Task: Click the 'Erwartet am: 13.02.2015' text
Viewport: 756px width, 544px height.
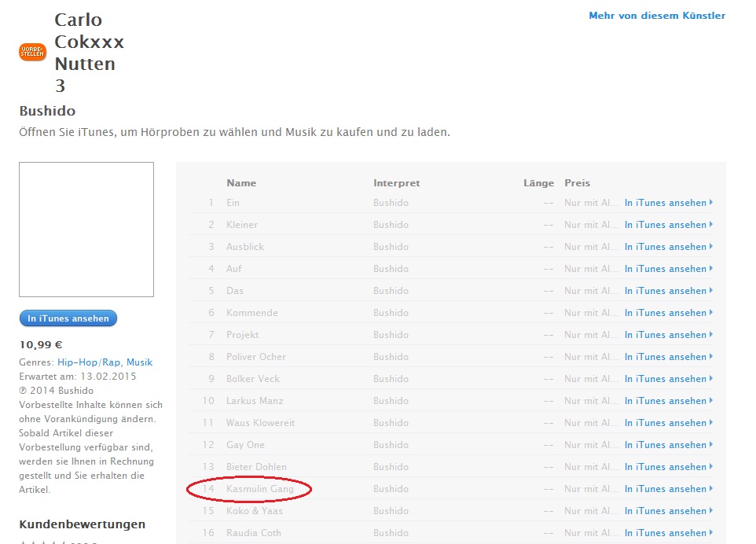Action: tap(78, 377)
